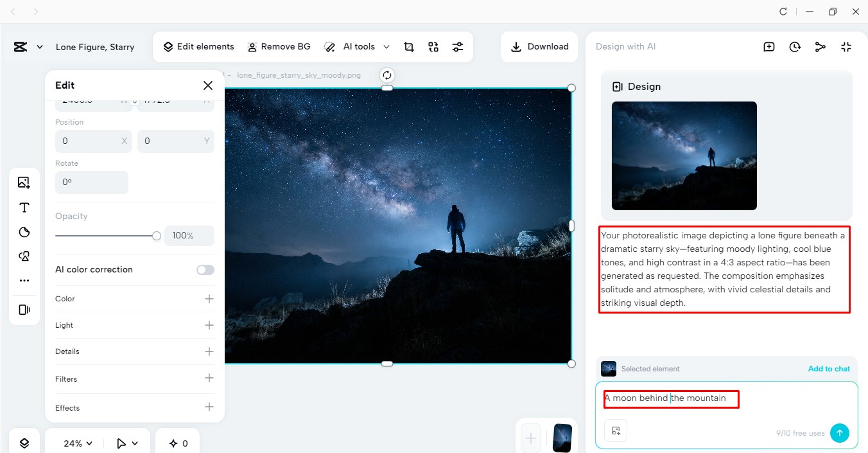Open chat history in the Design with AI panel

click(x=795, y=46)
